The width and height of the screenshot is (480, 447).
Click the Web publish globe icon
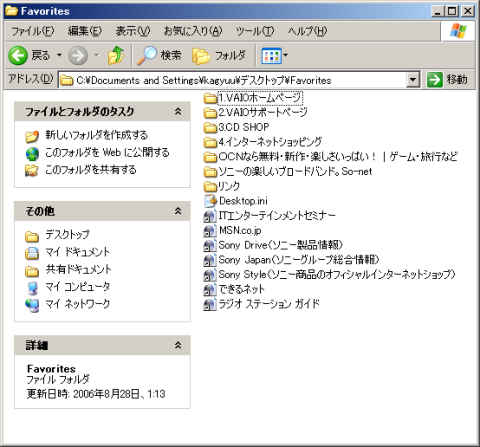coord(32,153)
